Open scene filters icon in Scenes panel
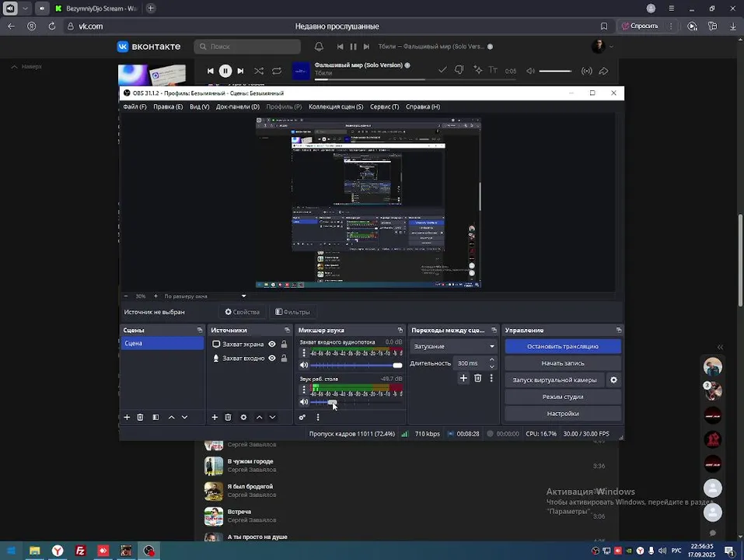This screenshot has width=744, height=560. point(155,417)
